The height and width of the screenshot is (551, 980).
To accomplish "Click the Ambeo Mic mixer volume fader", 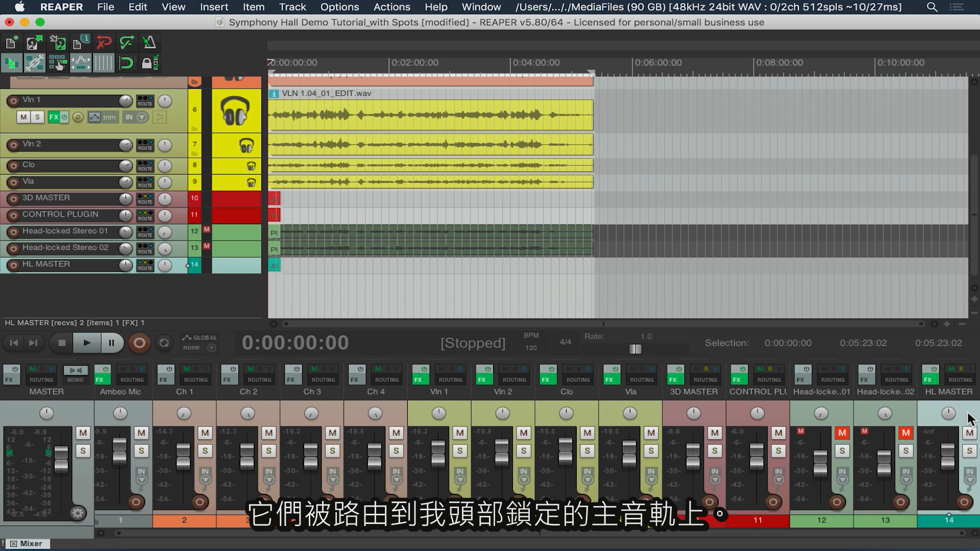I will [x=119, y=451].
